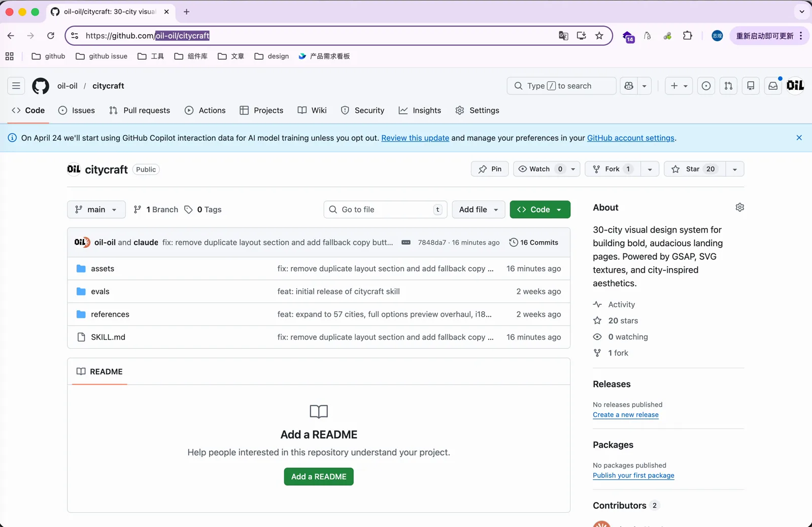View the 0 Tags link

203,210
